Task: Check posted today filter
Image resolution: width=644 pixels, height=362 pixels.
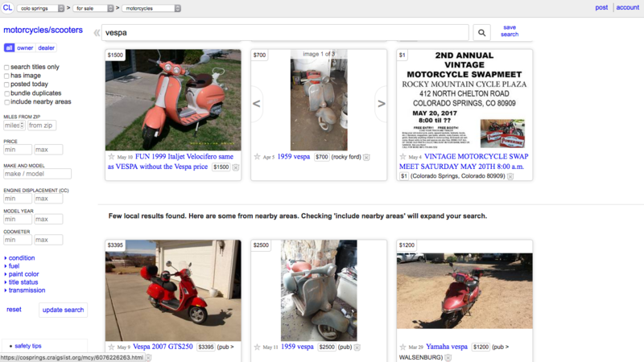Action: click(x=6, y=84)
